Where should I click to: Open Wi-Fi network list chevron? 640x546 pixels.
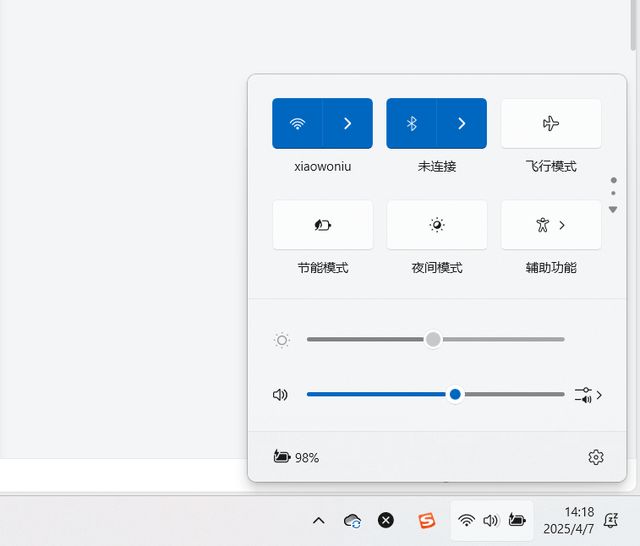coord(348,123)
